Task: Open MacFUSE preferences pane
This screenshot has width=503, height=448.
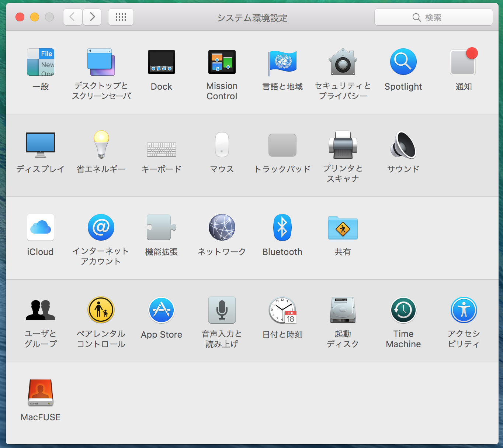Action: (x=41, y=393)
